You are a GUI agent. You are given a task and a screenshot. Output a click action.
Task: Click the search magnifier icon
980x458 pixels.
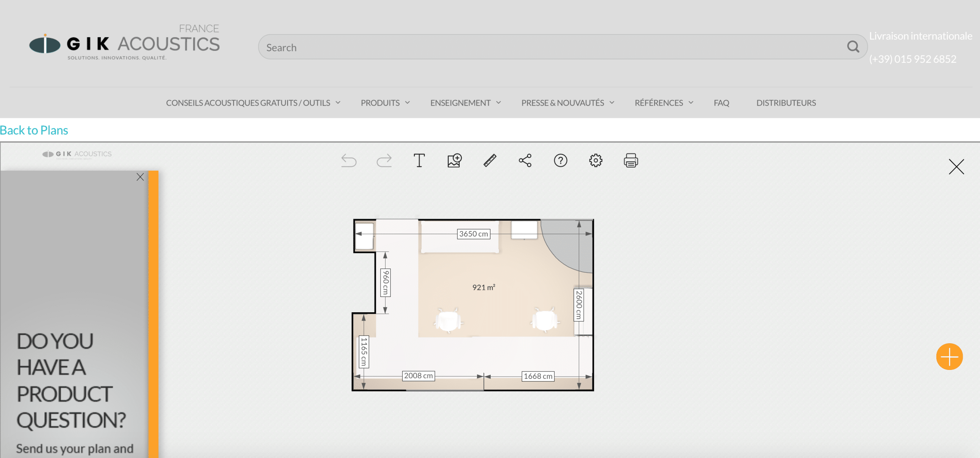(x=853, y=47)
